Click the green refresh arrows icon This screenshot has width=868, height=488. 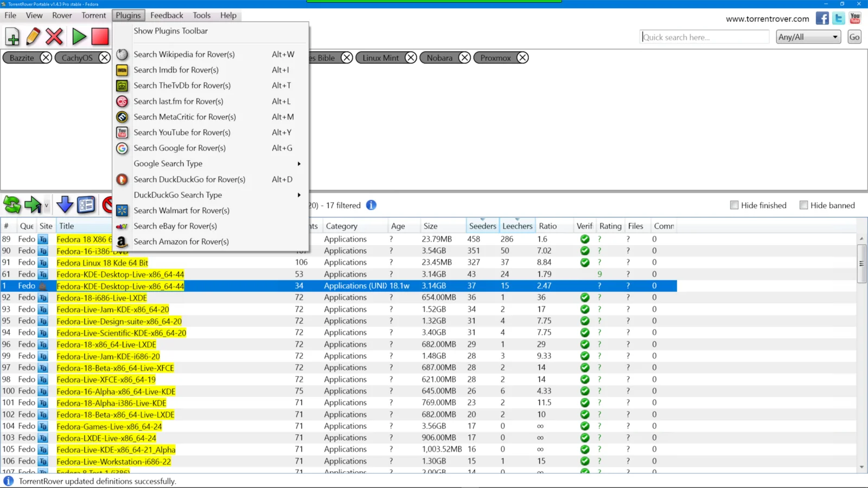[x=12, y=205]
